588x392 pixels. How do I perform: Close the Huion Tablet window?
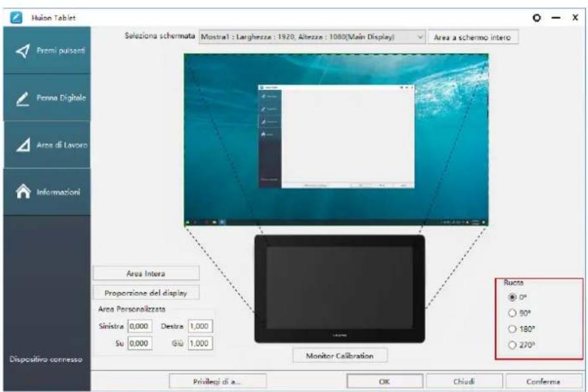[x=575, y=17]
